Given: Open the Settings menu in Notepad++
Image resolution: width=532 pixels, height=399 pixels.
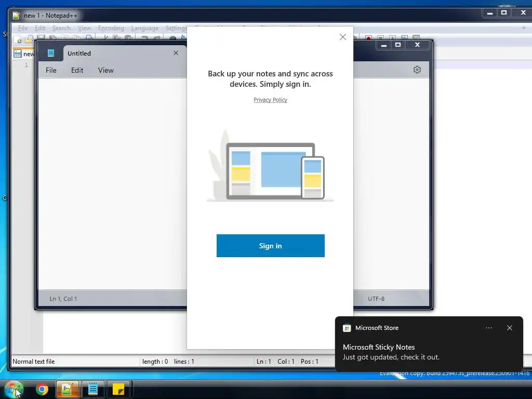Looking at the screenshot, I should (176, 28).
